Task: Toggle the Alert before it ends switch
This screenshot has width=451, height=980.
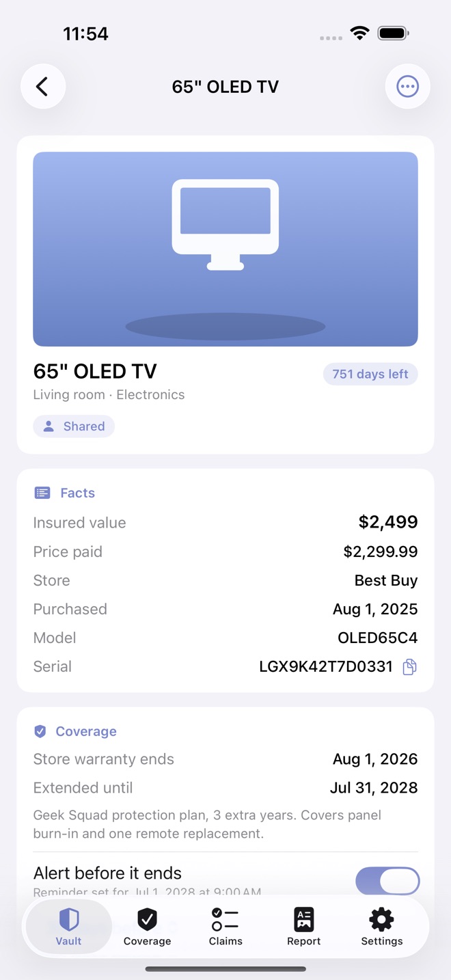Action: click(387, 881)
